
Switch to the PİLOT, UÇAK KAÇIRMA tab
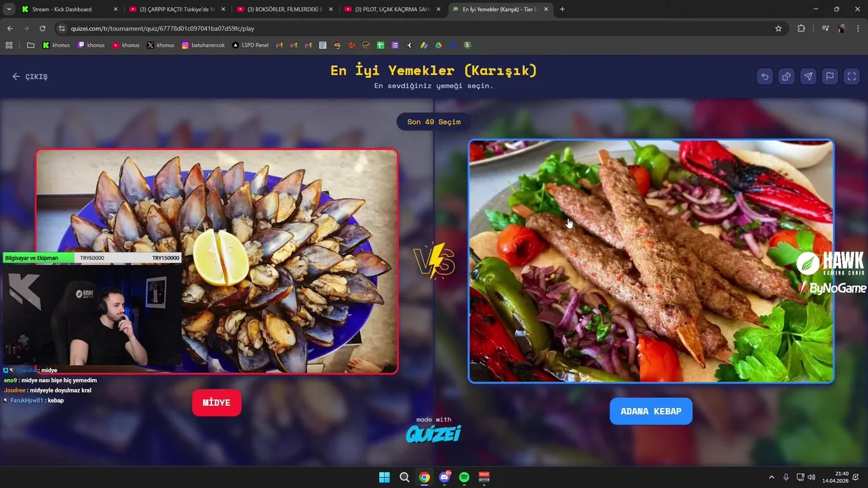(392, 9)
